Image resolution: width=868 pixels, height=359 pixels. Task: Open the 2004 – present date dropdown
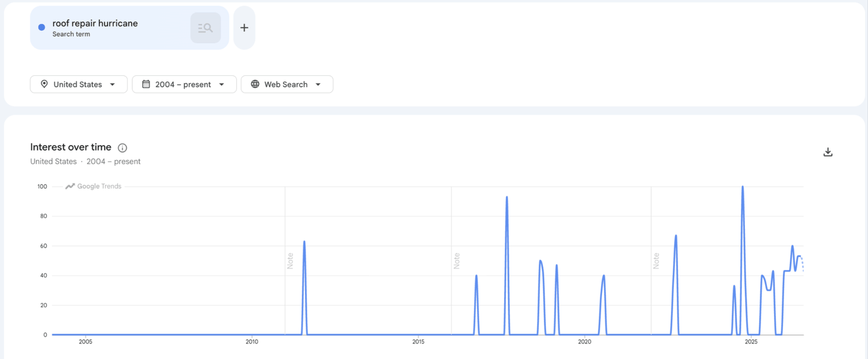pyautogui.click(x=184, y=84)
